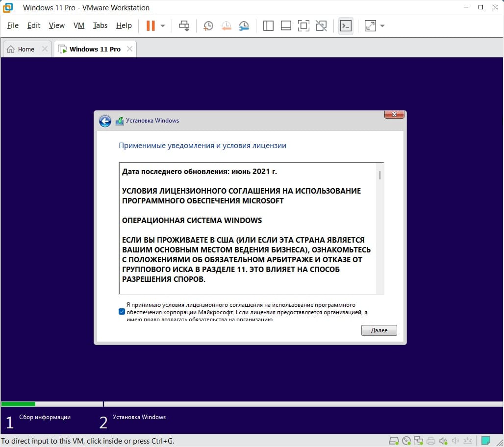
Task: Open the teal message log note icon
Action: tap(486, 441)
